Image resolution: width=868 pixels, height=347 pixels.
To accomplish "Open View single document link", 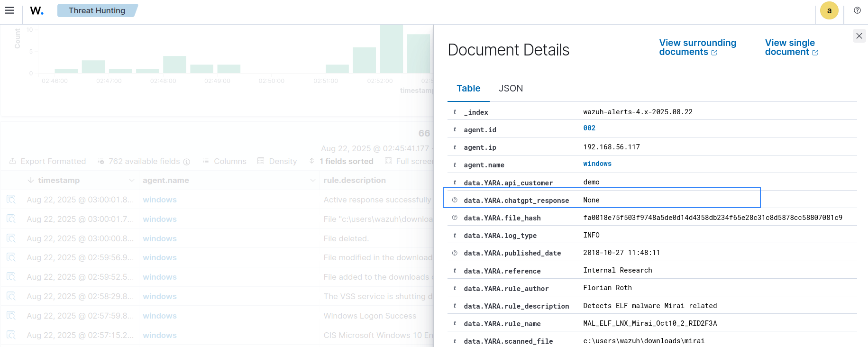I will [791, 47].
